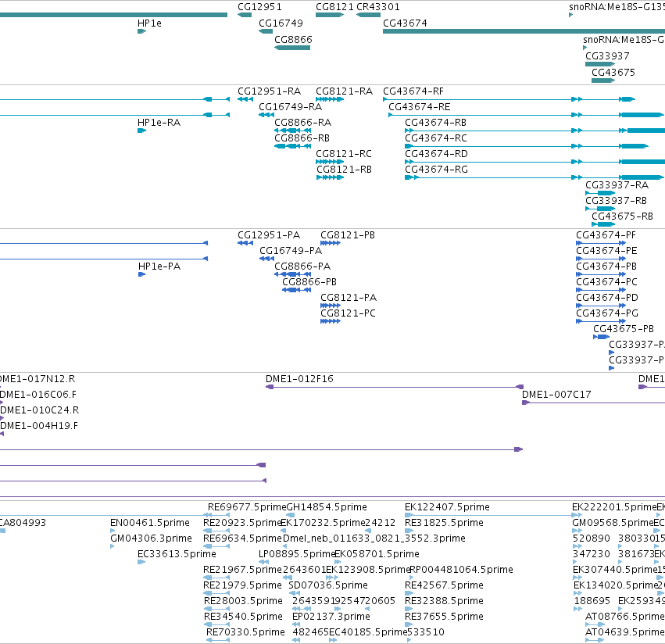665x644 pixels.
Task: Open BAC end DME1-016C06.F label
Action: [x=38, y=395]
